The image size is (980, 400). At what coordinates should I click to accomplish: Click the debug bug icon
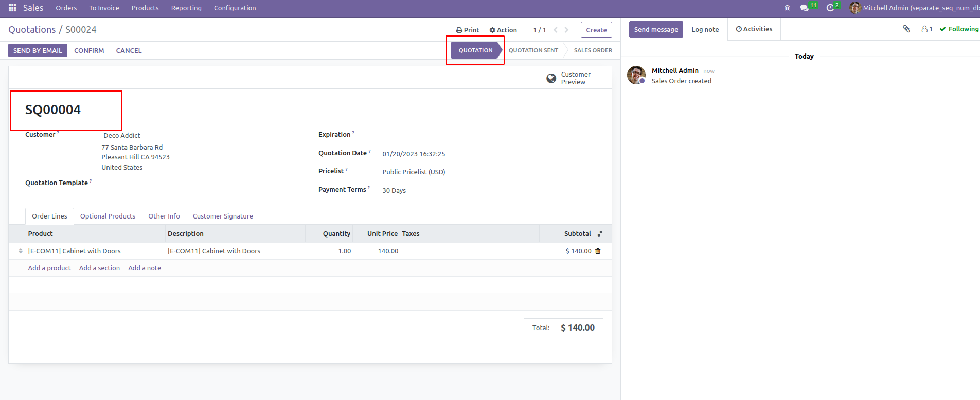tap(787, 8)
